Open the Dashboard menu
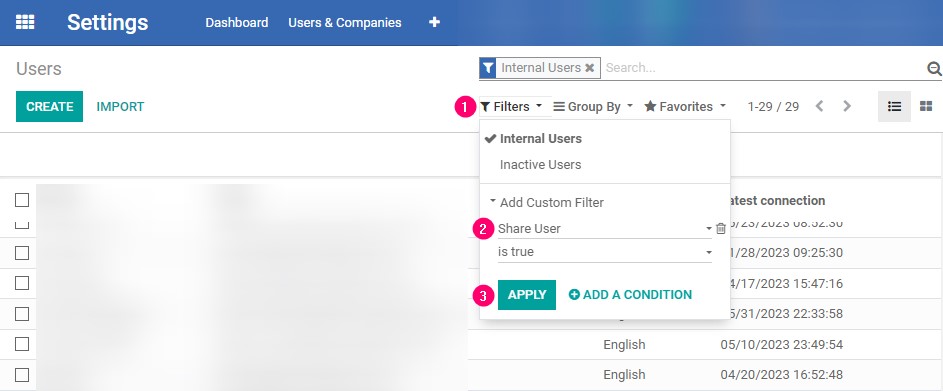The height and width of the screenshot is (391, 943). tap(237, 22)
